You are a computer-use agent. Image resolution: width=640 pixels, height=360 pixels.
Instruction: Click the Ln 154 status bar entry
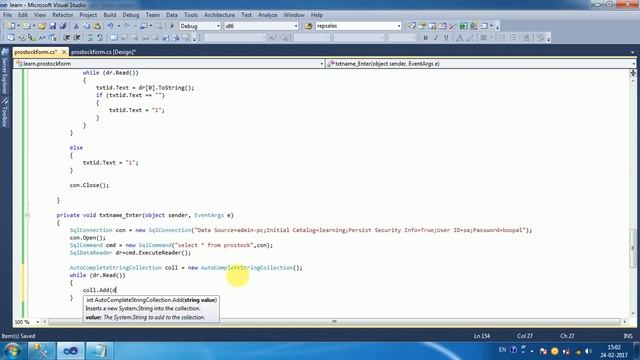[482, 336]
